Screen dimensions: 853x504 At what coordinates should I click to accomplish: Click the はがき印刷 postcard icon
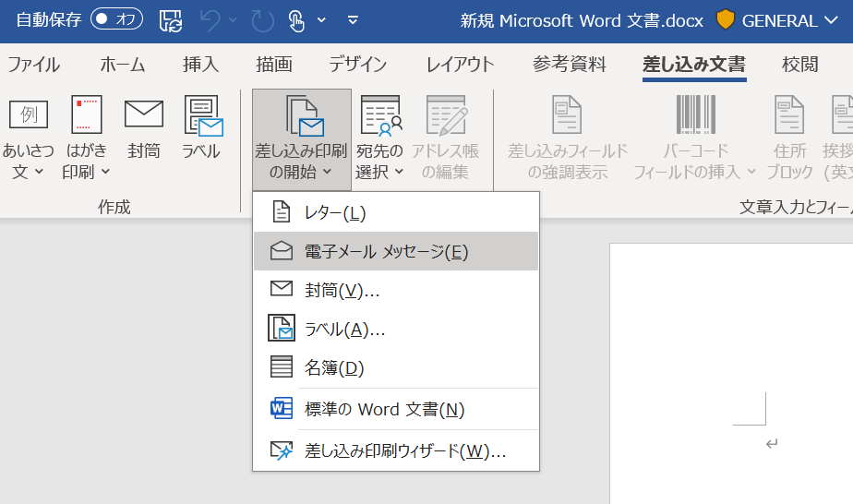[87, 114]
